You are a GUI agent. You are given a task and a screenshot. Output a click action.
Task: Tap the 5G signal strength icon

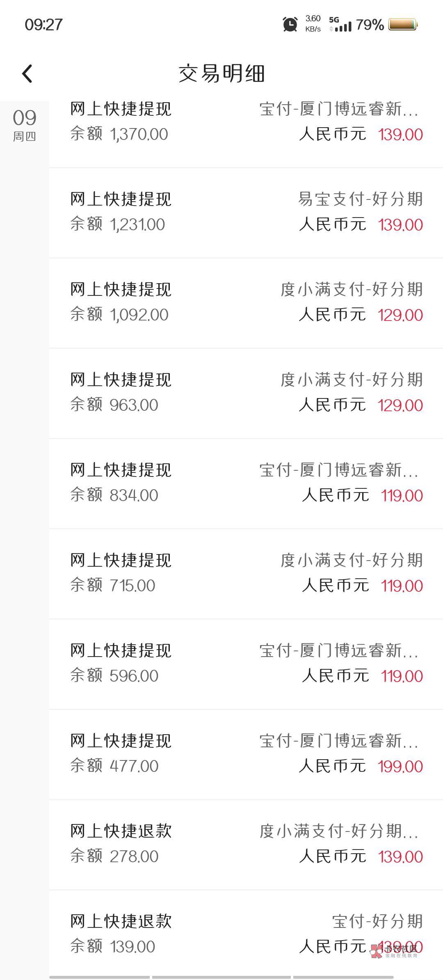340,25
